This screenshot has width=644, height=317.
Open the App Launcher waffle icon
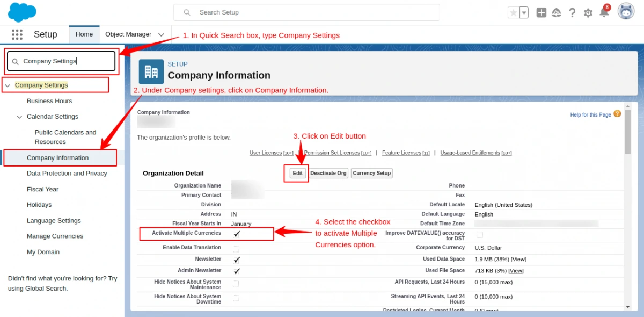[17, 34]
